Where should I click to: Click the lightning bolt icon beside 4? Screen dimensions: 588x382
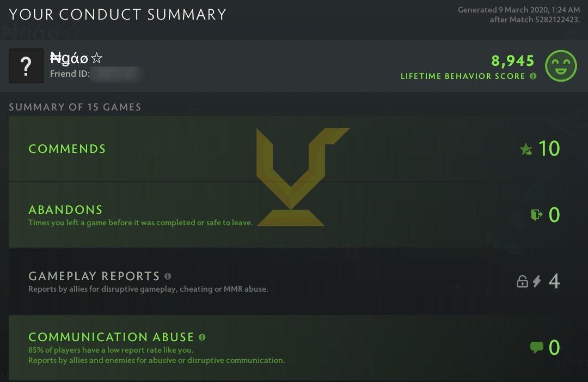tap(537, 282)
